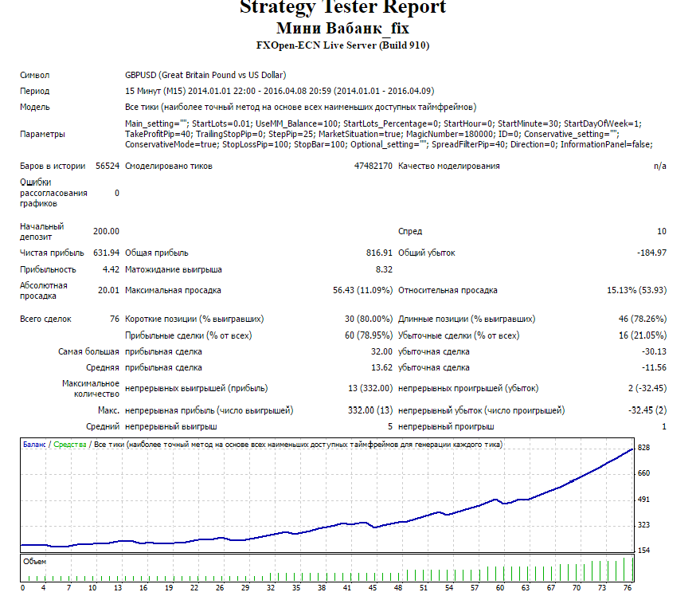
Task: Click 'Ошибки рассогласования графиков' label
Action: (53, 193)
